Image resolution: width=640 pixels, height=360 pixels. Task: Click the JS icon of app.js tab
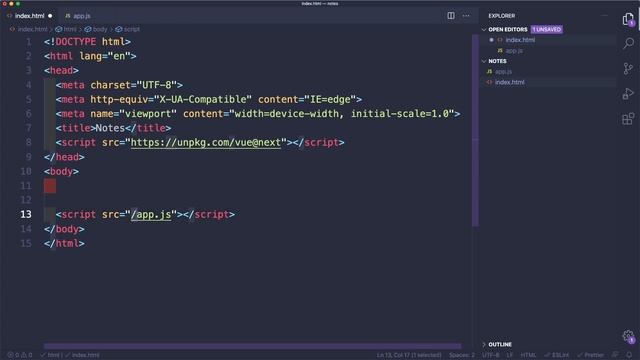(68, 16)
